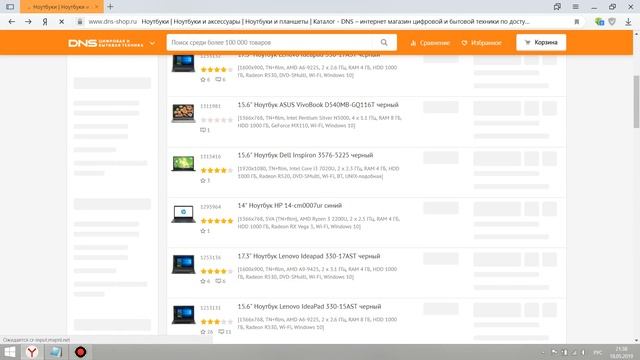
Task: Click the product code 1293964
Action: pos(210,207)
